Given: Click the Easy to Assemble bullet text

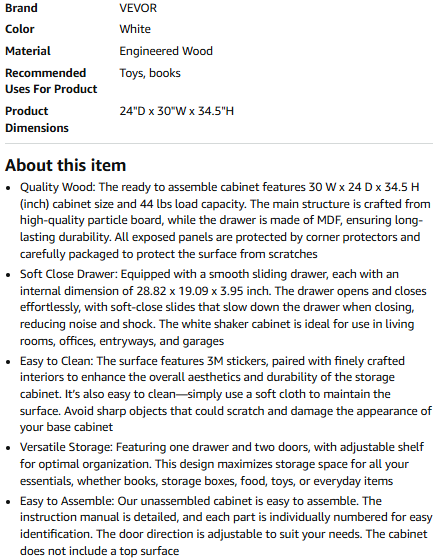Looking at the screenshot, I should (226, 526).
